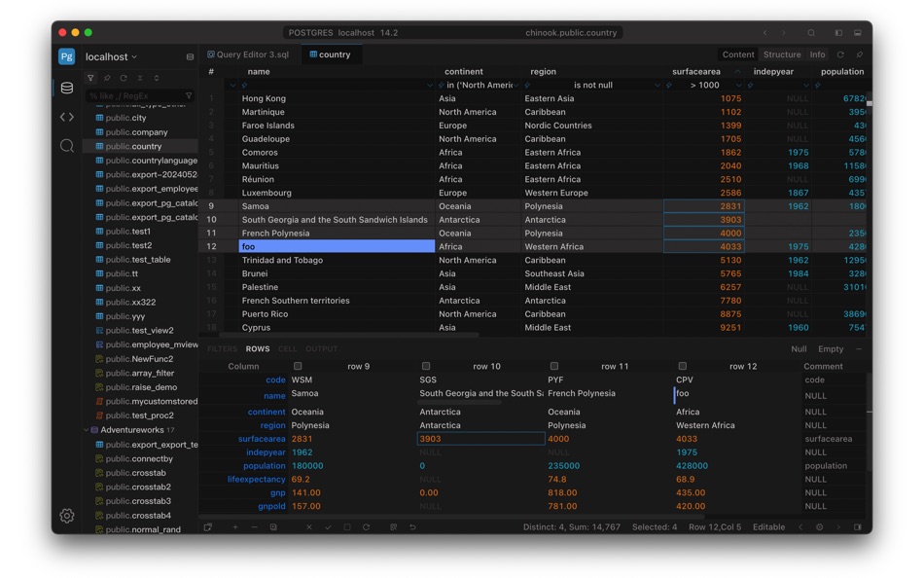Refresh table content next to Info tab
Screen dimensions: 924x578
(x=840, y=54)
